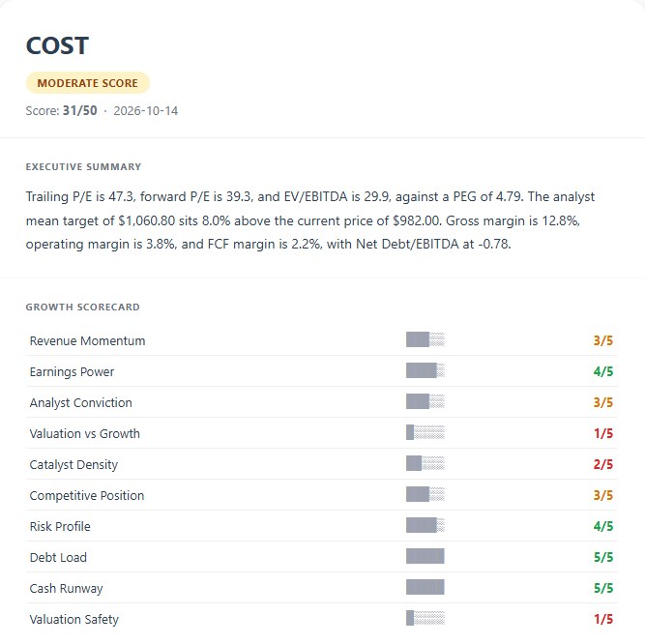Viewport: 645px width, 644px height.
Task: Click the Cash Runway 5/5 score
Action: [603, 588]
